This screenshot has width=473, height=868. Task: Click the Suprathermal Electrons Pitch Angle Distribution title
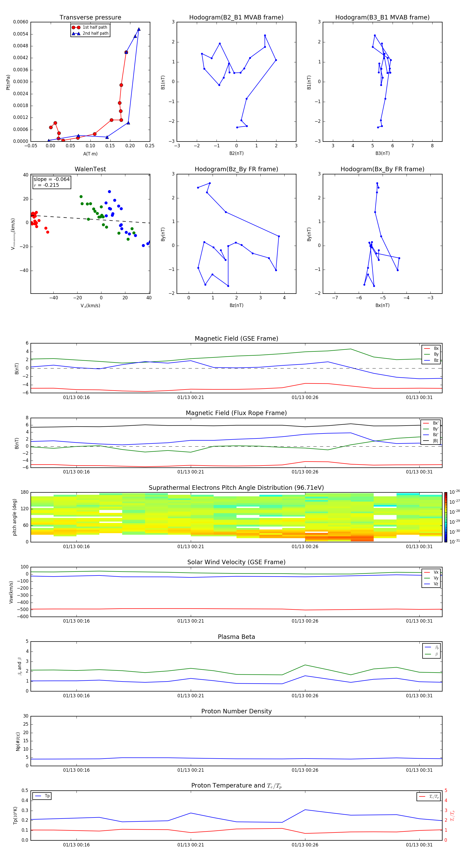click(x=236, y=488)
